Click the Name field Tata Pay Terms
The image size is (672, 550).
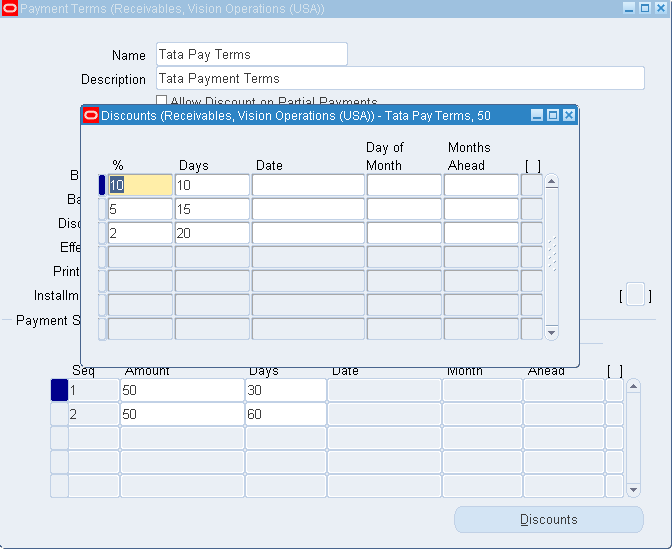pos(251,55)
